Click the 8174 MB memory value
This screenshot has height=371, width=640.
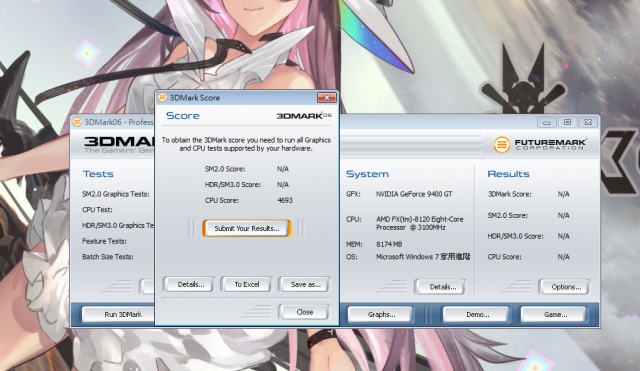pyautogui.click(x=389, y=244)
